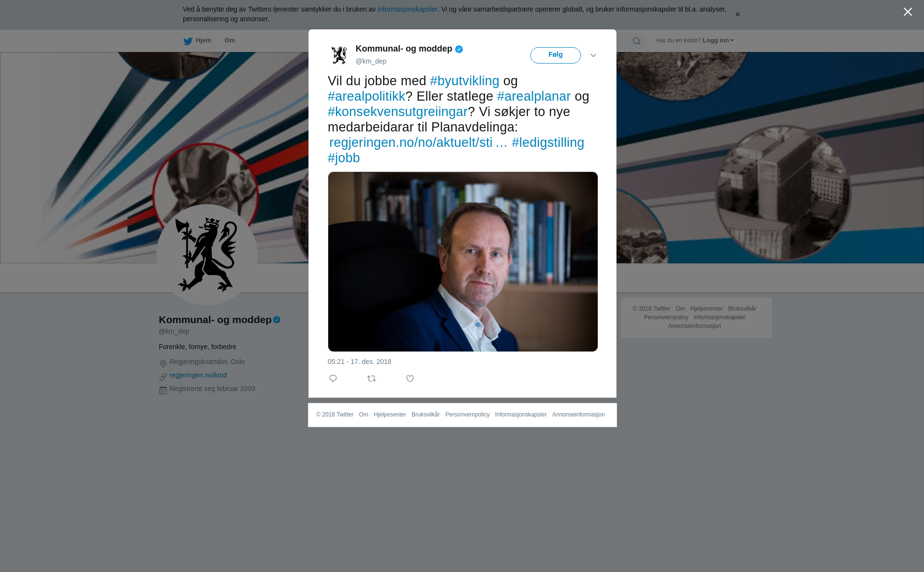The width and height of the screenshot is (924, 572).
Task: Follow account with Følg button
Action: (555, 55)
